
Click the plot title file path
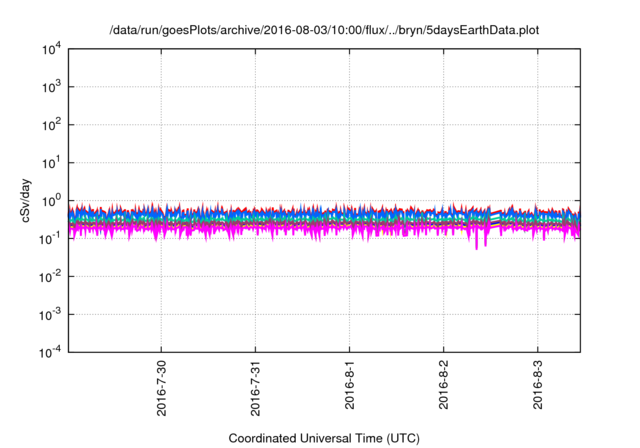pyautogui.click(x=324, y=30)
